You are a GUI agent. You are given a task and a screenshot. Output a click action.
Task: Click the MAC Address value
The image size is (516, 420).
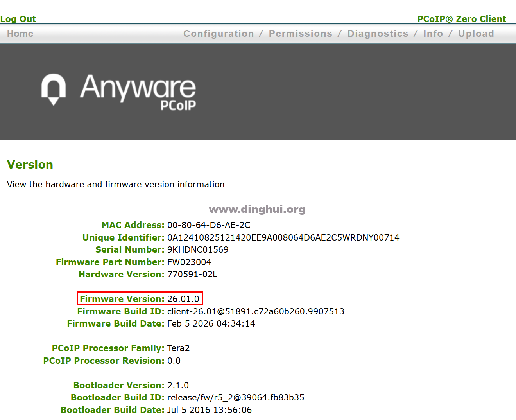(209, 225)
